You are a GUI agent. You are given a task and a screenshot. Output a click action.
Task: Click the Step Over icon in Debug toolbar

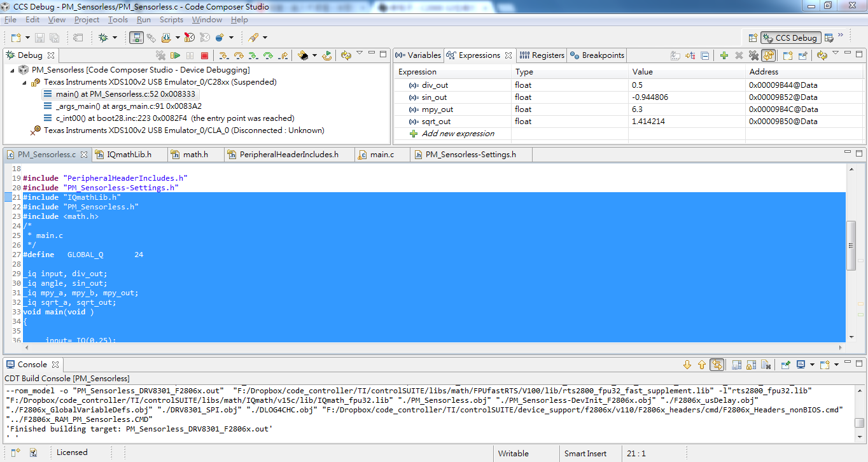click(239, 55)
